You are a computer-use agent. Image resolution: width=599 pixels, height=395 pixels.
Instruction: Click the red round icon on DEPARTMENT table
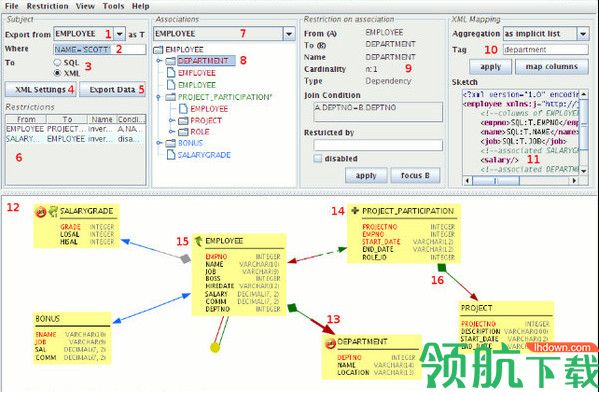pos(330,343)
